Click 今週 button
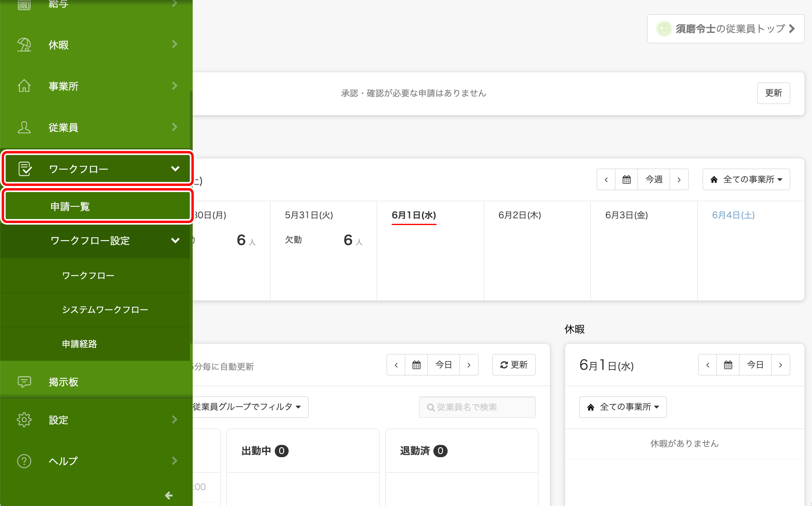The width and height of the screenshot is (812, 506). tap(654, 179)
